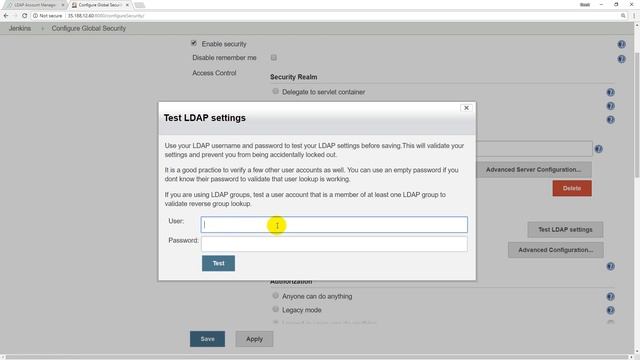Viewport: 640px width, 360px height.
Task: Open help icon below Advanced Configuration button
Action: (610, 267)
